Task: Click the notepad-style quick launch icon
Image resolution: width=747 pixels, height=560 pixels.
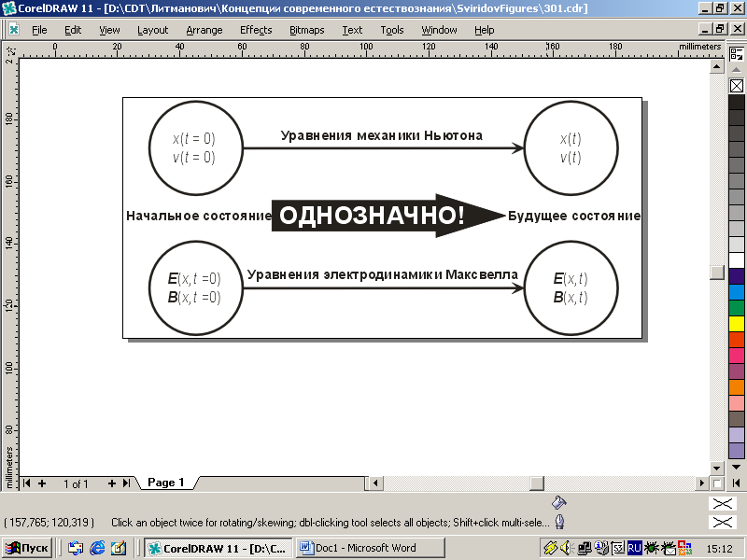Action: point(119,548)
